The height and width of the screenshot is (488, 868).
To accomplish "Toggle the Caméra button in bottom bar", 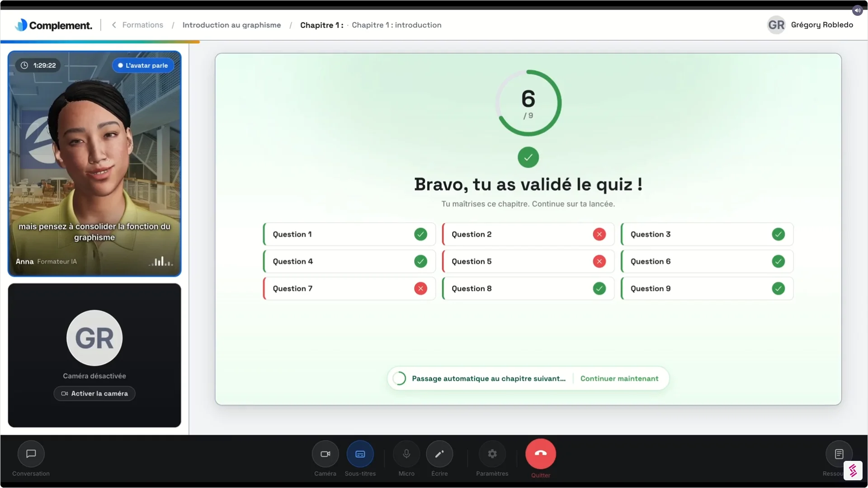I will [x=325, y=454].
